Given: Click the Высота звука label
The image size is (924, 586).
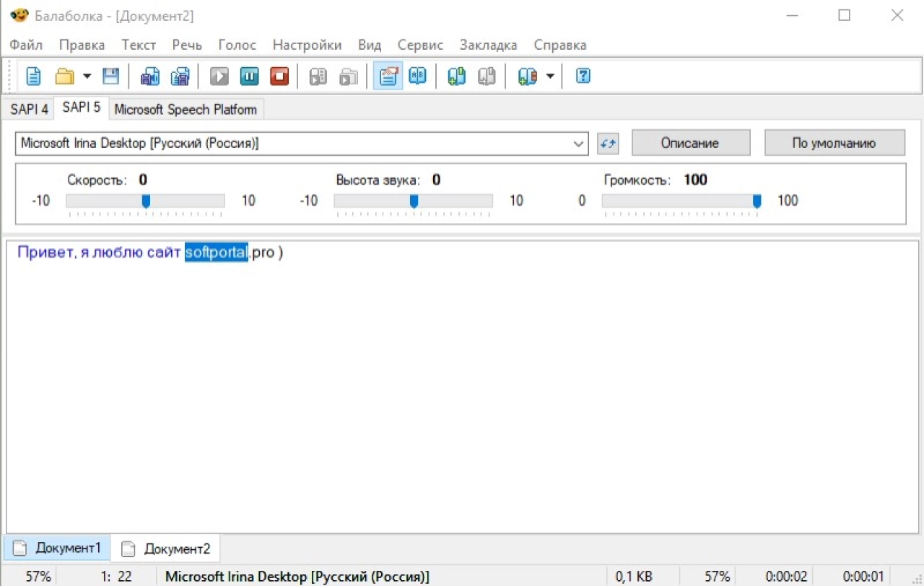Looking at the screenshot, I should [x=378, y=180].
